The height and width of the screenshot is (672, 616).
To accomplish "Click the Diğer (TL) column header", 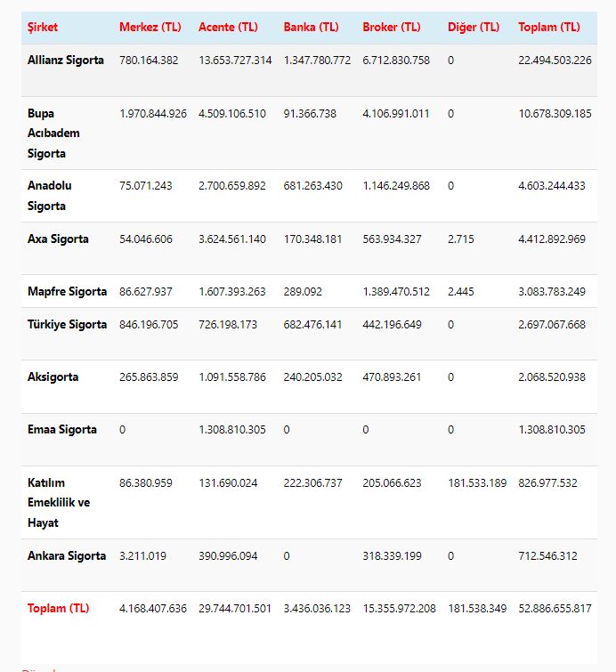I will (474, 27).
